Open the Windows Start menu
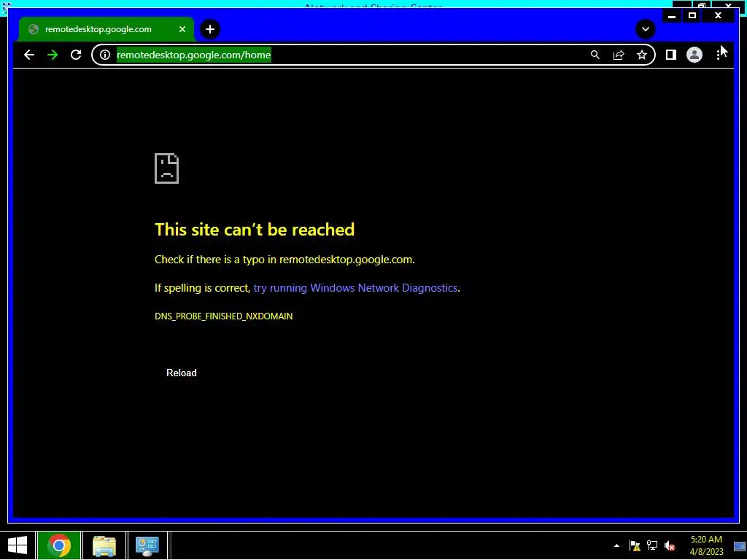The width and height of the screenshot is (747, 560). pyautogui.click(x=18, y=545)
